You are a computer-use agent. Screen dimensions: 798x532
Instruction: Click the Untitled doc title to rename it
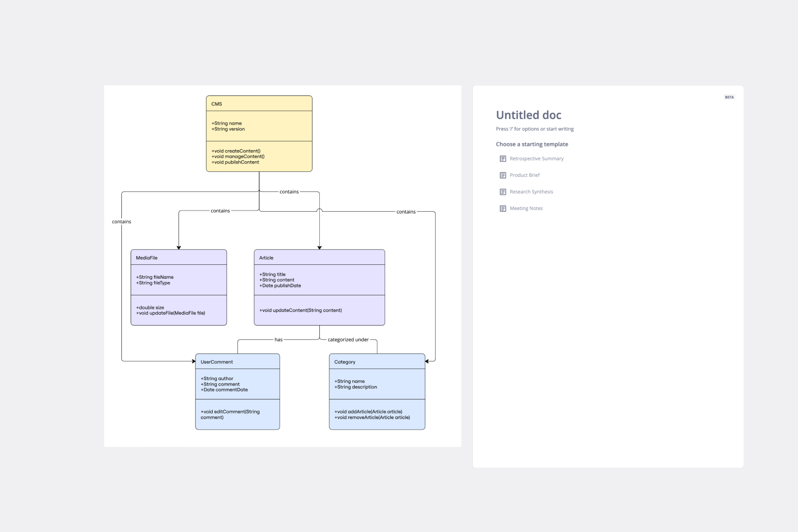click(528, 115)
